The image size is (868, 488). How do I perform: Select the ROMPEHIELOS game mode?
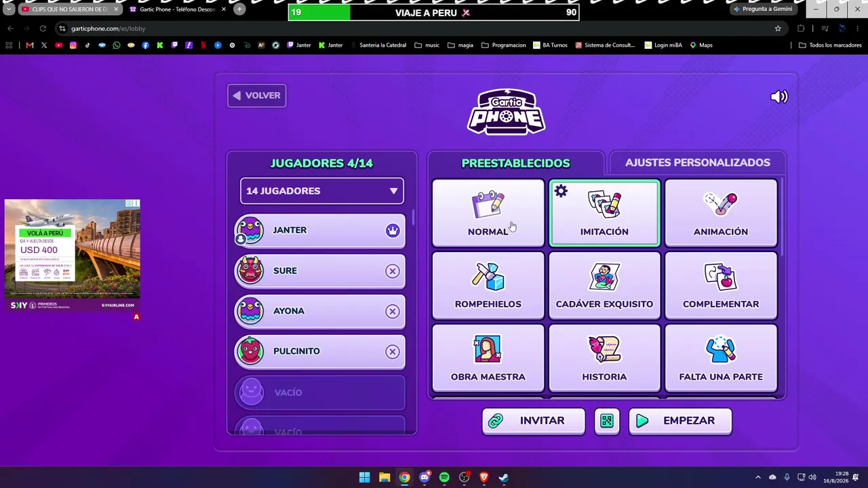coord(488,285)
